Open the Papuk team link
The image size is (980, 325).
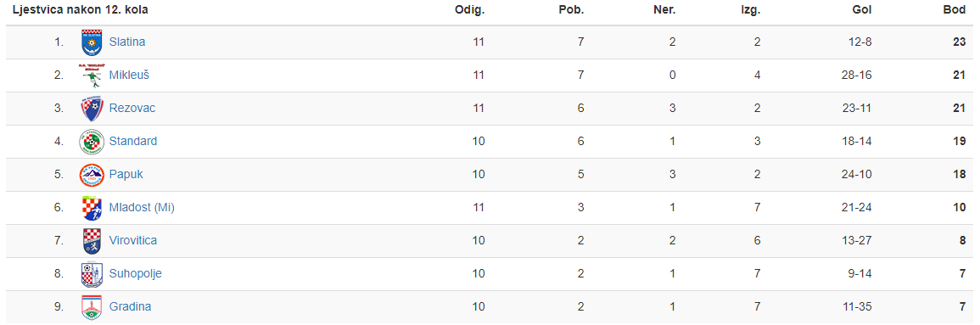[x=126, y=175]
